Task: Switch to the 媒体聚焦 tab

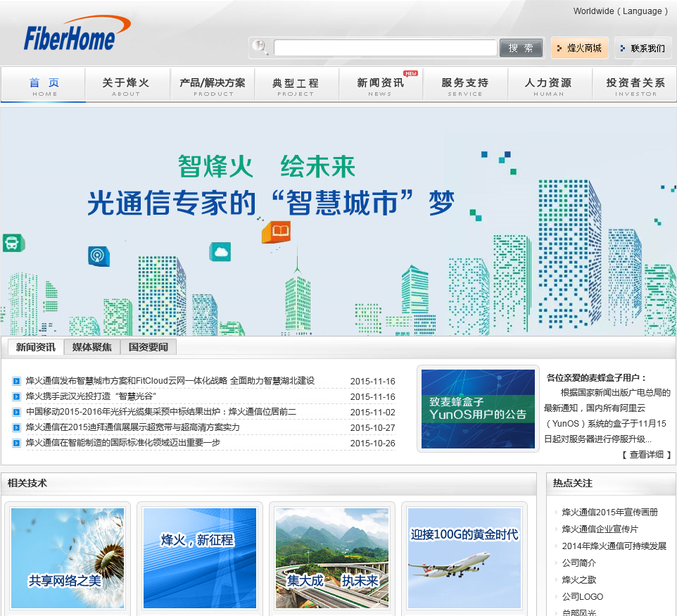Action: coord(92,347)
